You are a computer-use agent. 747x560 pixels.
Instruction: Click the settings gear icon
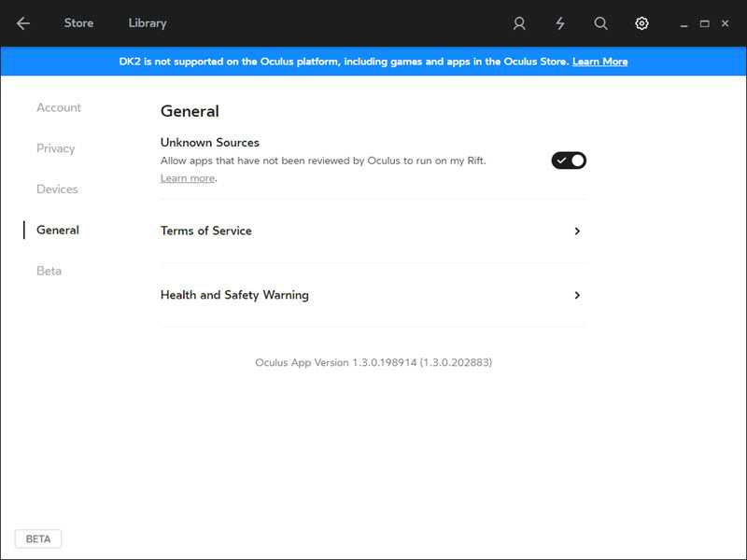[x=641, y=23]
